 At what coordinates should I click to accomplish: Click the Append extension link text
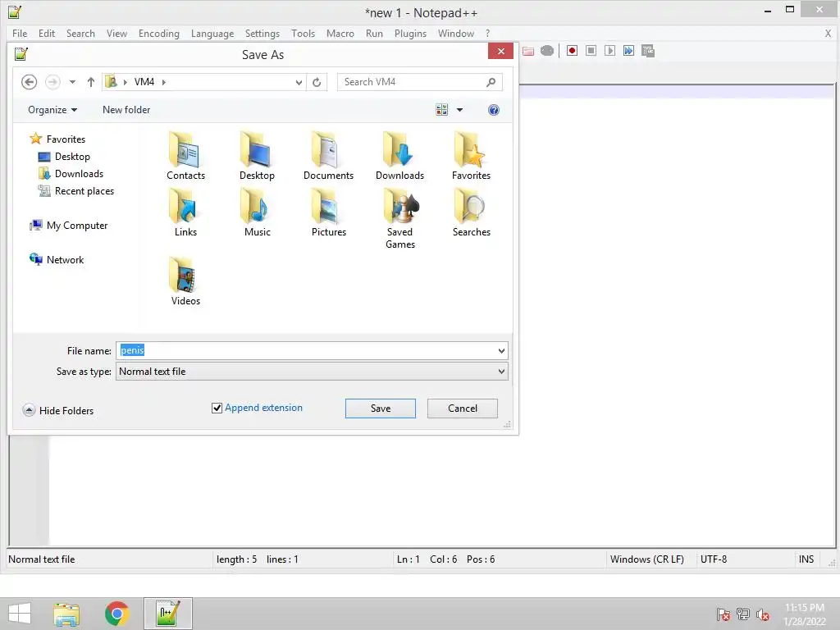pos(263,408)
